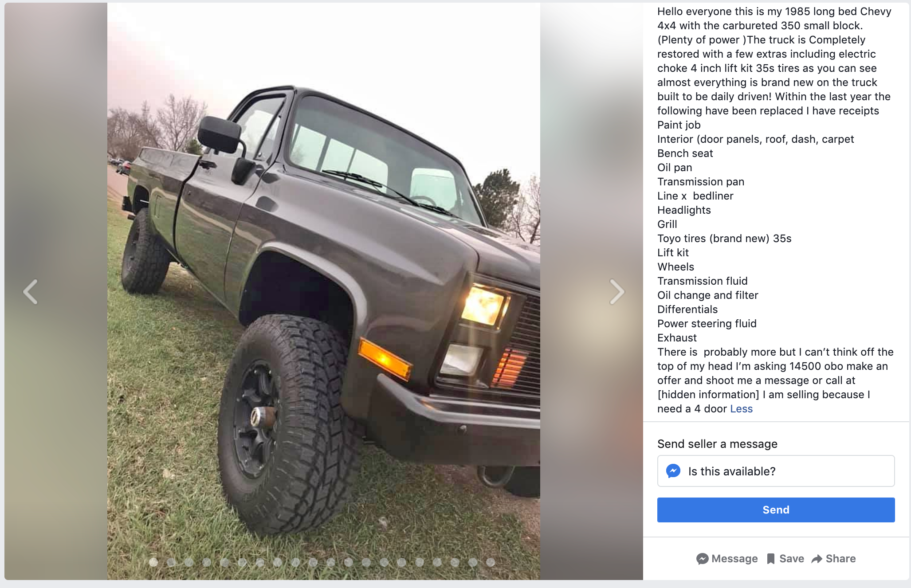Focus the 'Is this available?' message field
Image resolution: width=911 pixels, height=588 pixels.
[x=776, y=471]
